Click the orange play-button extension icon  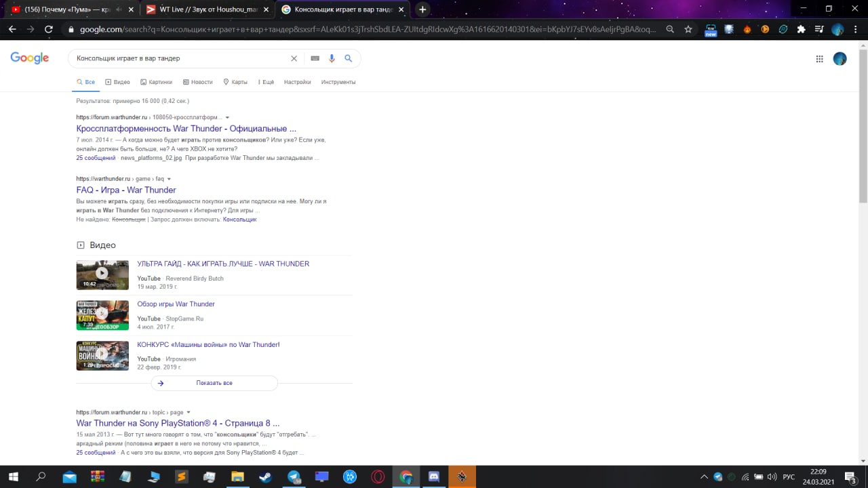tap(765, 29)
